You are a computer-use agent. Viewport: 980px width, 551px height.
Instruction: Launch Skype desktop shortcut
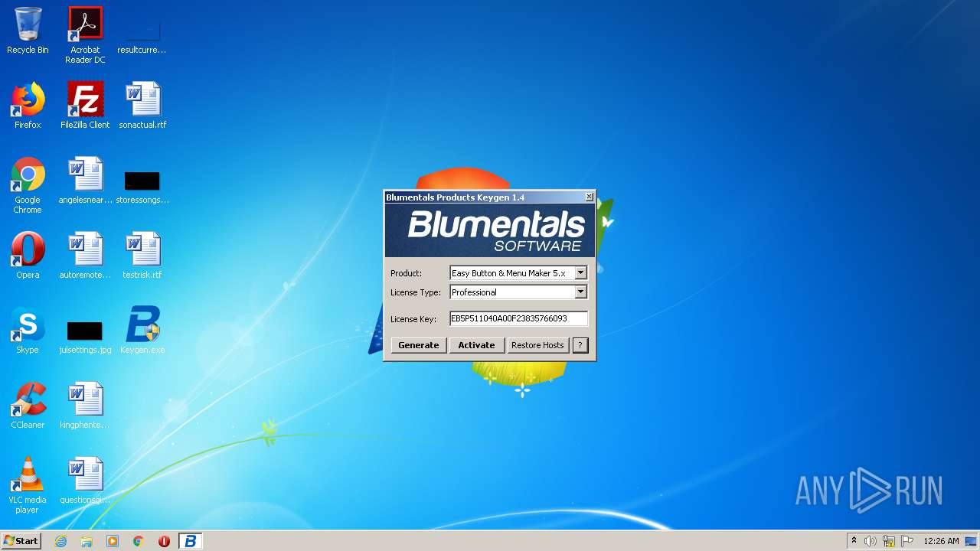[28, 331]
